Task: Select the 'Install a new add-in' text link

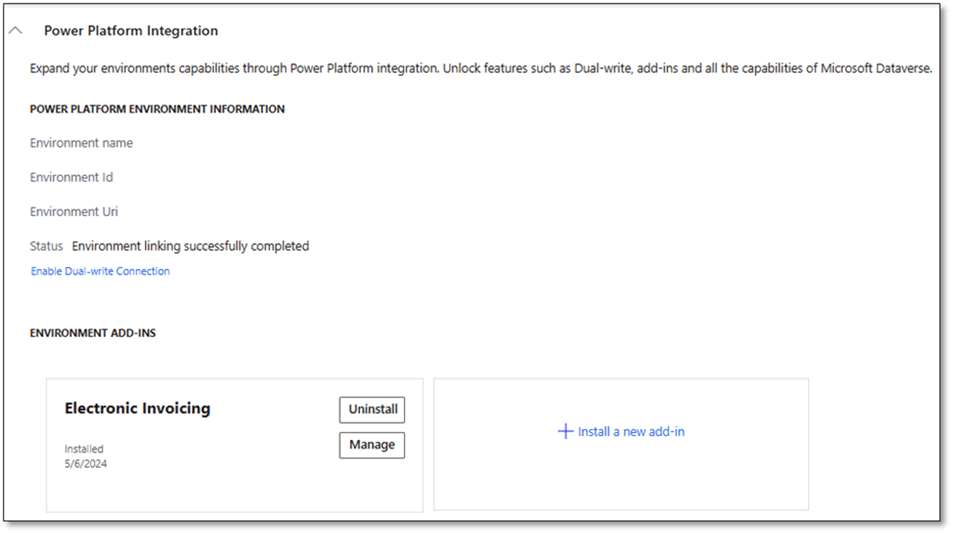Action: click(631, 432)
